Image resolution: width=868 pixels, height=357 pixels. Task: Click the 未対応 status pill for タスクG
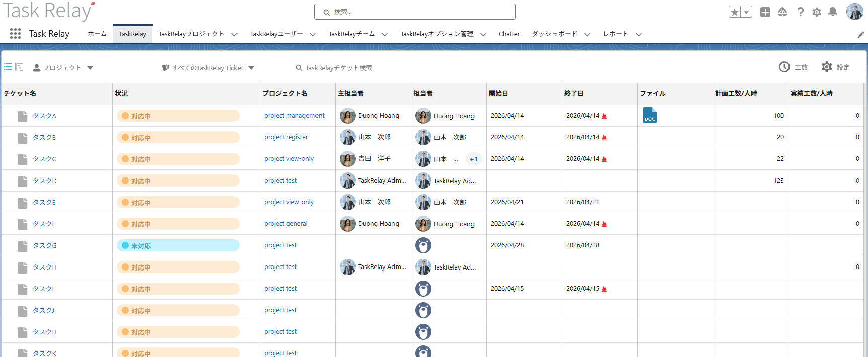click(178, 245)
